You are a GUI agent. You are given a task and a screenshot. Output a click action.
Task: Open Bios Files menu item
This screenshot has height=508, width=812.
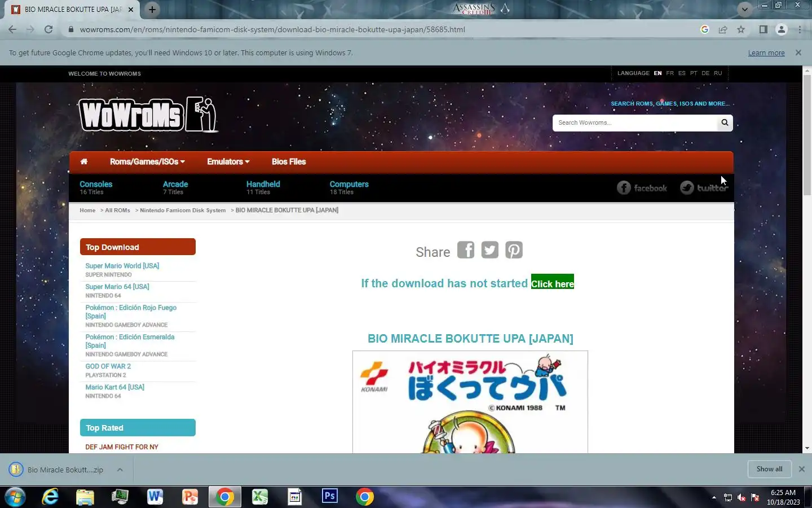coord(289,161)
